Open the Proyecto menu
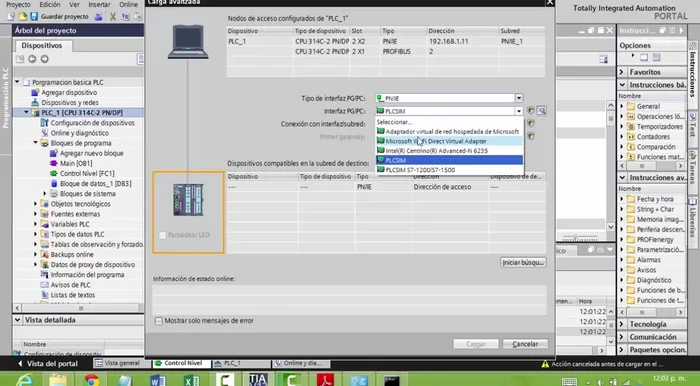Viewport: 700px width, 386px height. pyautogui.click(x=18, y=4)
